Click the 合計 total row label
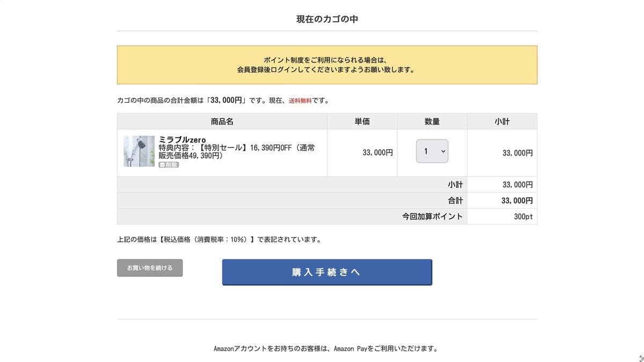Viewport: 644px width, 362px height. click(x=455, y=201)
